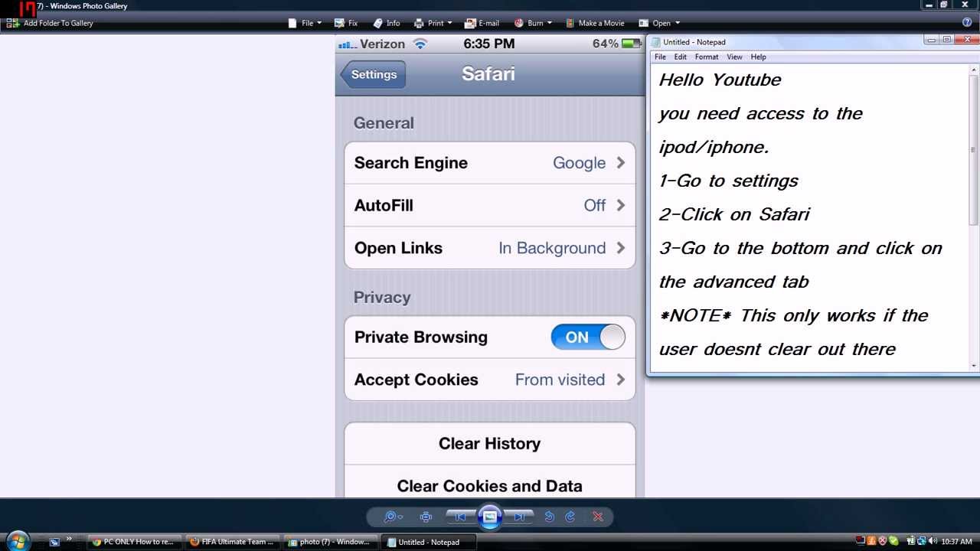Click Notepad scrollbar down arrow
Screen dimensions: 980x551
point(974,366)
